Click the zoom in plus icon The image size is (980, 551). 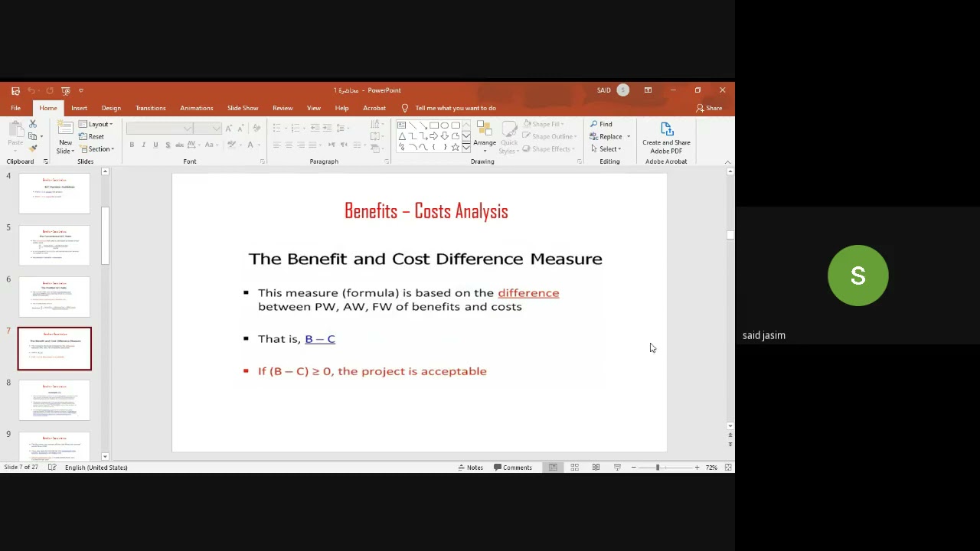[x=697, y=468]
